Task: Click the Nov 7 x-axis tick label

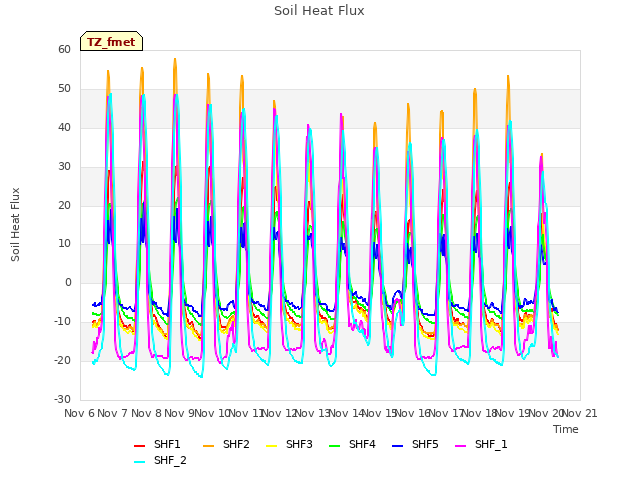Action: 113,413
